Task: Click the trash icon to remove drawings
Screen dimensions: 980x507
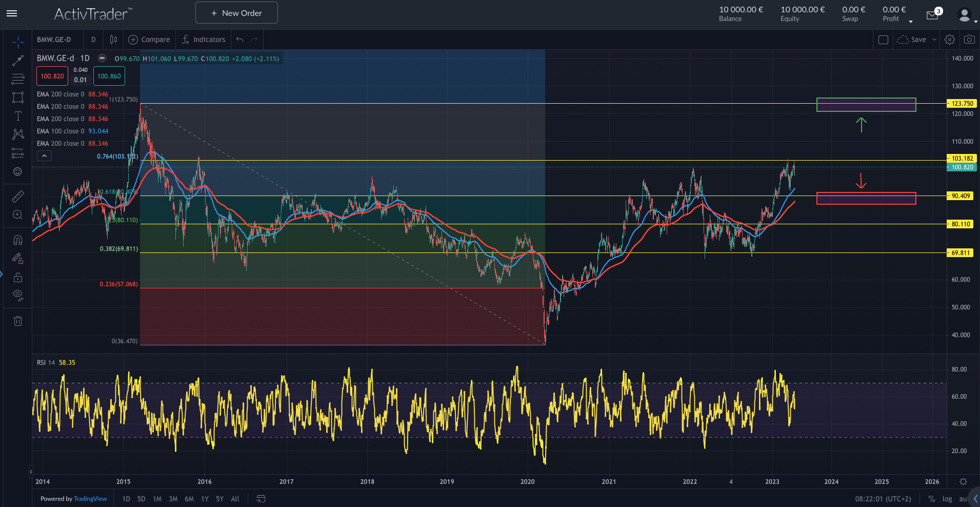Action: [x=18, y=321]
